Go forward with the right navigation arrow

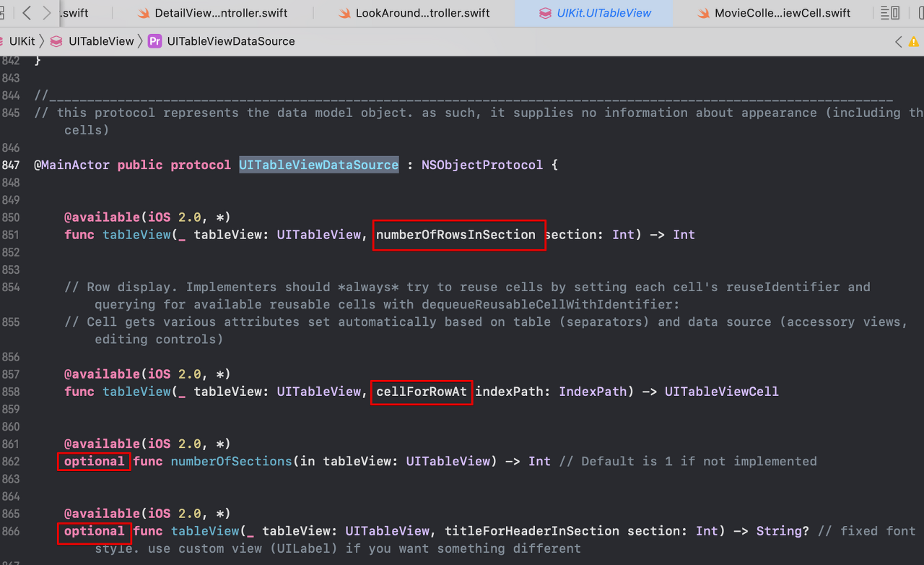pos(47,12)
